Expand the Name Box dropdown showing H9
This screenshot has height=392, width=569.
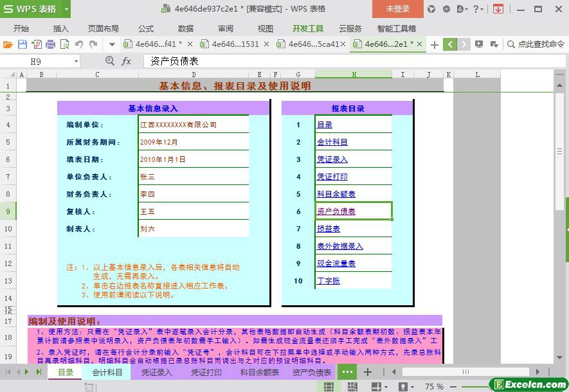pyautogui.click(x=76, y=61)
